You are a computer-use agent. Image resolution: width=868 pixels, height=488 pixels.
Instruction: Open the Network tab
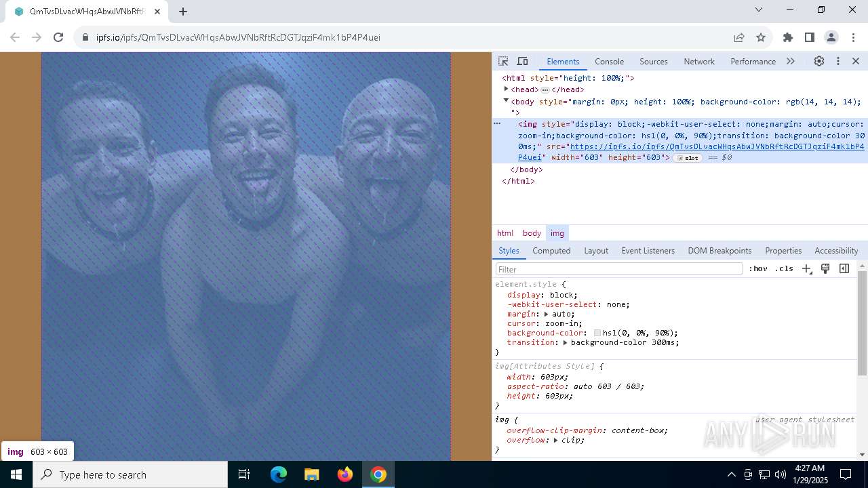[699, 61]
